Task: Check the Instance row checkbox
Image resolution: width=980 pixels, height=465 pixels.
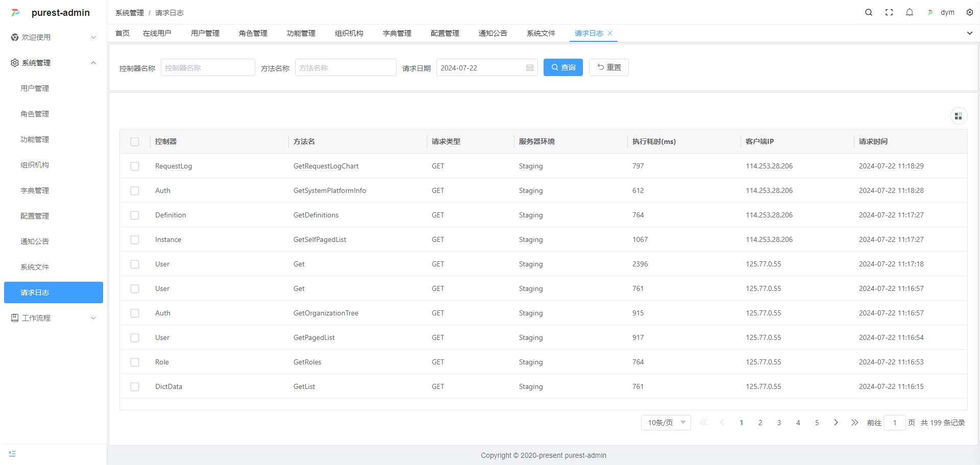Action: click(135, 240)
